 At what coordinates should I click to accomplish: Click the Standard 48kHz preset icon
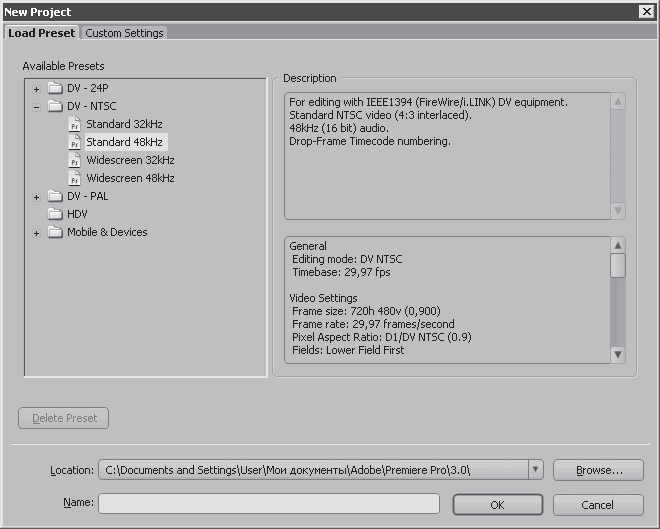[75, 142]
